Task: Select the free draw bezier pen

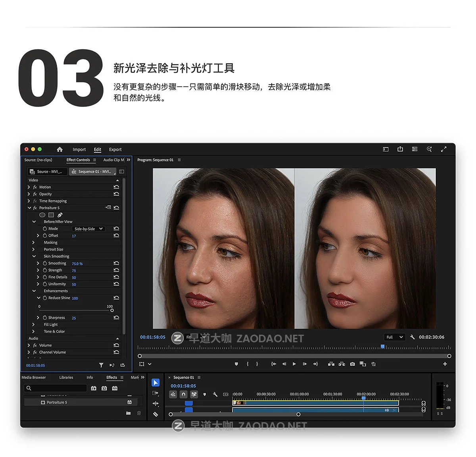Action: tap(60, 215)
